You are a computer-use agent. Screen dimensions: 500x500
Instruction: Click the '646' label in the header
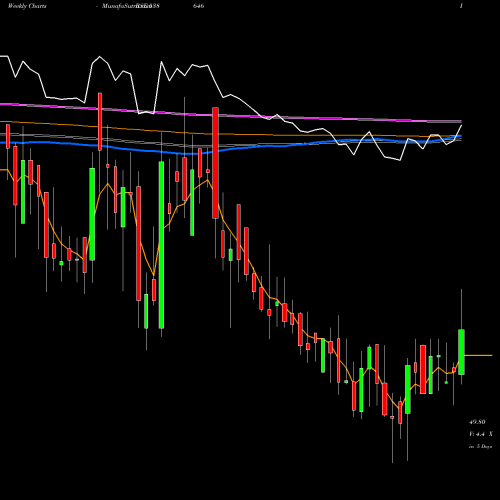pyautogui.click(x=198, y=6)
